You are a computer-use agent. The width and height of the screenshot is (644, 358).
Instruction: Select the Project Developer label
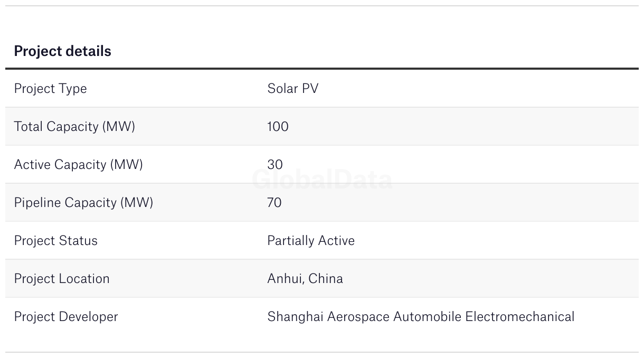[66, 317]
